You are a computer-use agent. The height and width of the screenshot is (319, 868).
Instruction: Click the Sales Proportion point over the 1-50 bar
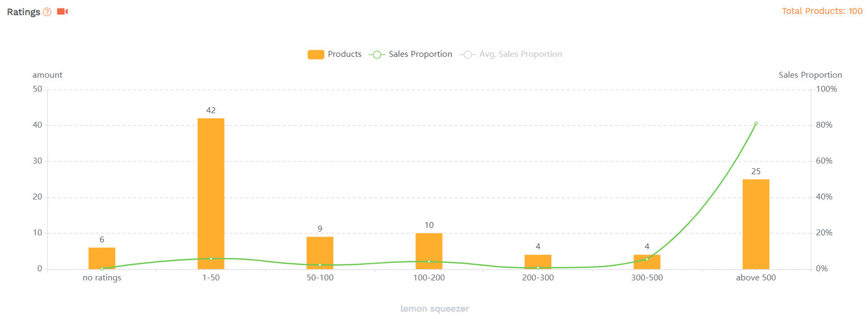coord(211,258)
